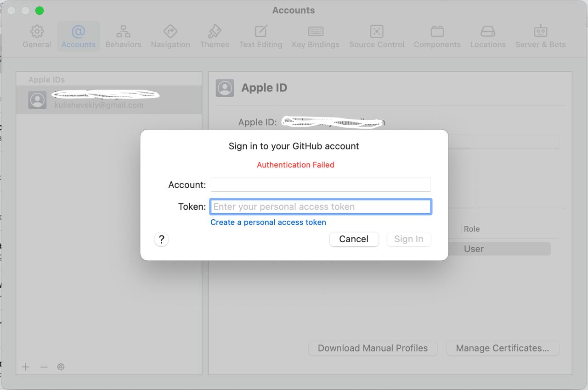
Task: Cancel the GitHub sign-in dialog
Action: pos(354,239)
